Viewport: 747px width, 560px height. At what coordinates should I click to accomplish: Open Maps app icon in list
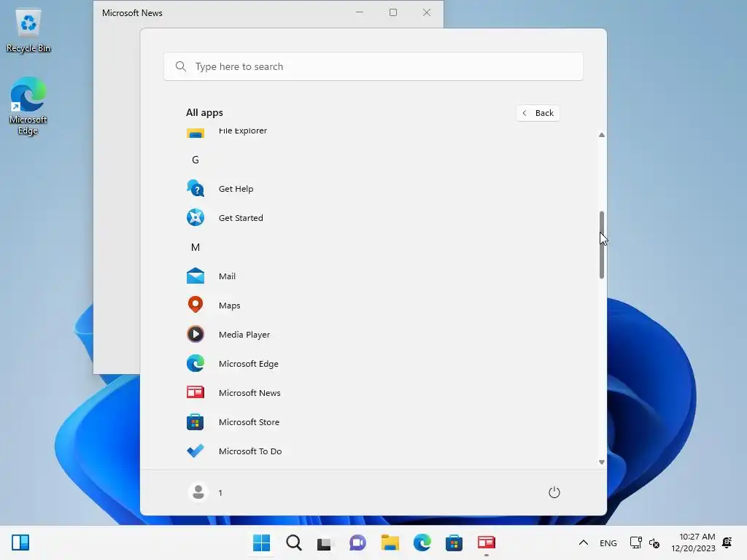[196, 305]
